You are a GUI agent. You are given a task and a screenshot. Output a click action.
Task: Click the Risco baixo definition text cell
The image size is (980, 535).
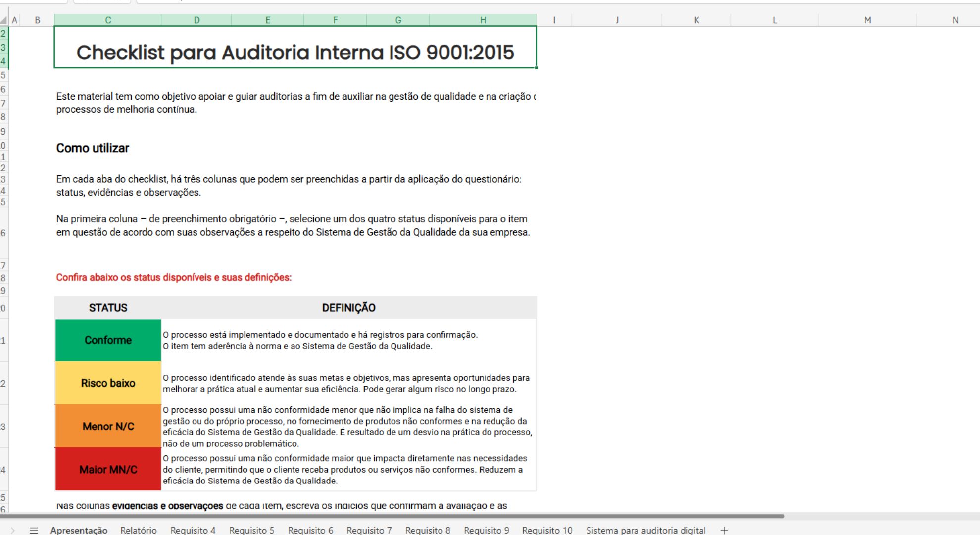tap(348, 383)
